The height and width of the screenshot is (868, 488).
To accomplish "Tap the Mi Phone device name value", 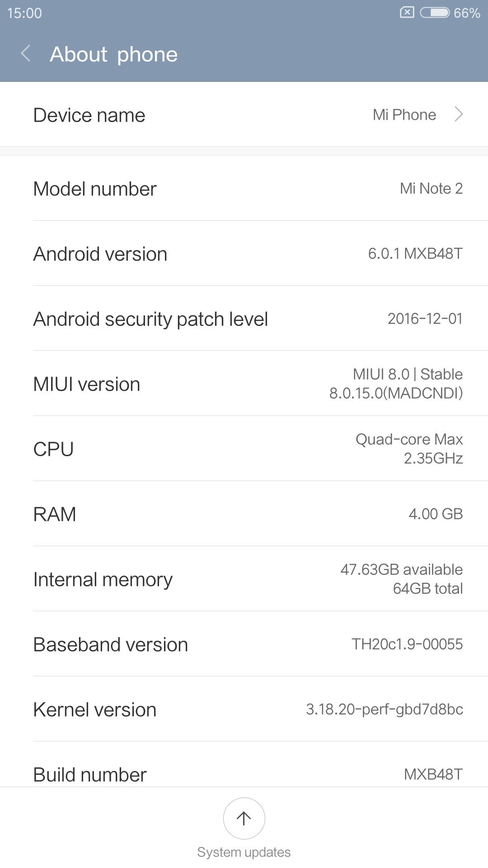I will click(x=404, y=115).
